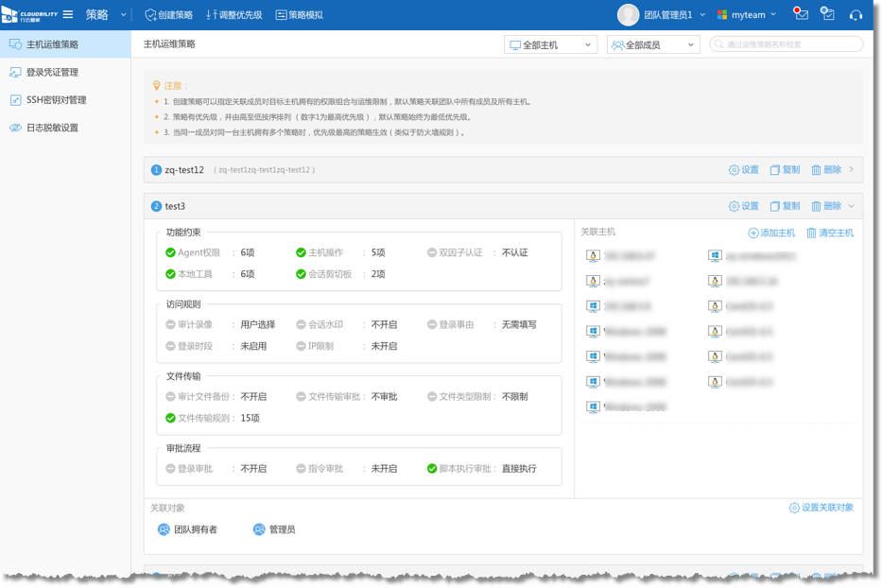The height and width of the screenshot is (588, 882).
Task: Click the 文件类型限制 disabled status icon
Action: click(432, 397)
